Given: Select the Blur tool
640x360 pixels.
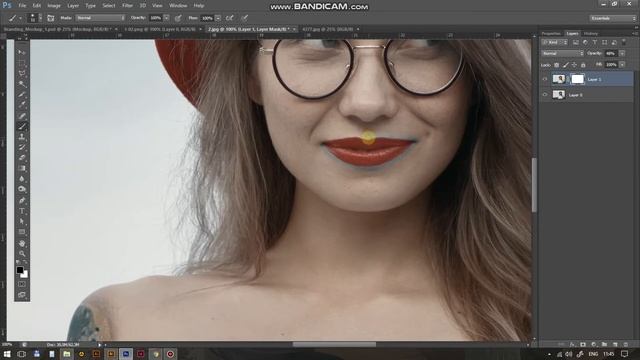Looking at the screenshot, I should pyautogui.click(x=22, y=179).
